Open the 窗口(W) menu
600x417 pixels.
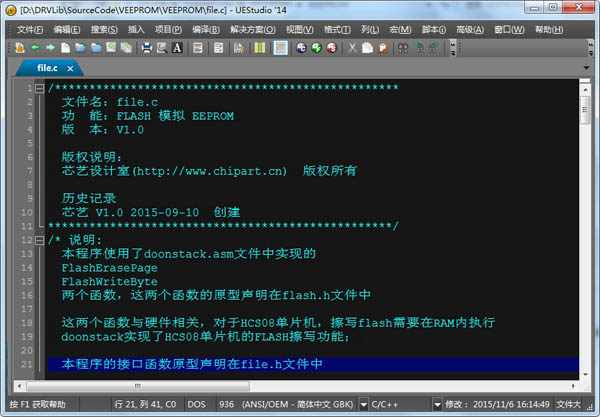[509, 29]
